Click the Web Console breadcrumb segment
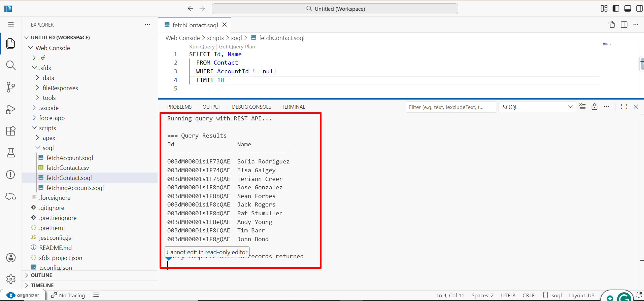The height and width of the screenshot is (301, 644). point(182,38)
